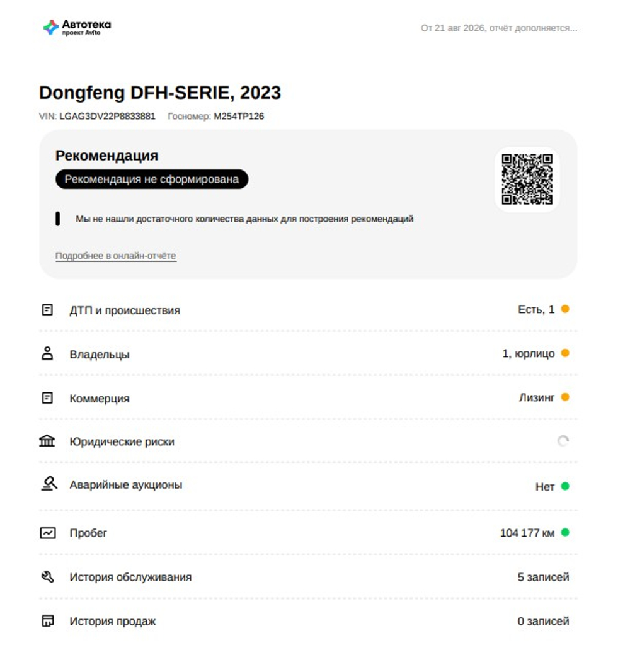Click the 'Рекомендация' heading

106,156
